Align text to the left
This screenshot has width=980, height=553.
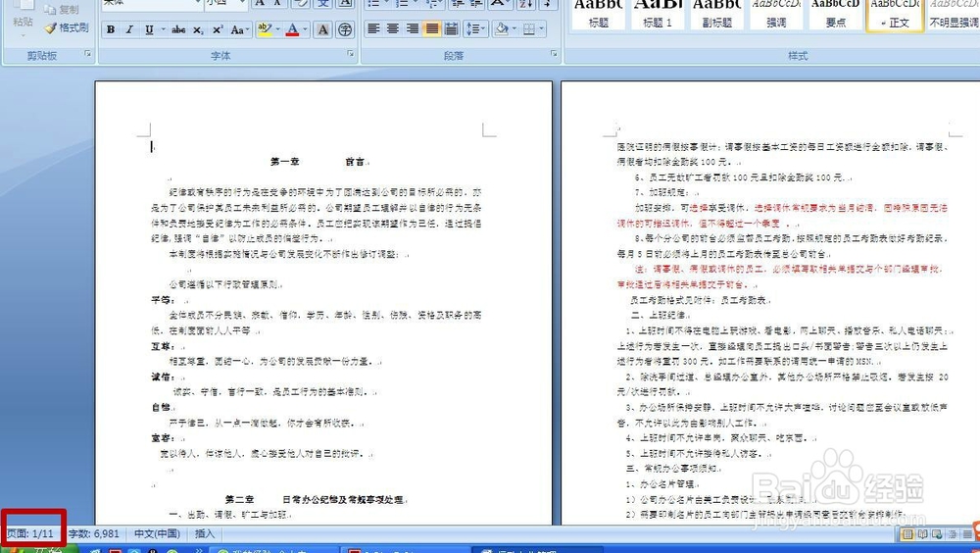click(x=373, y=28)
